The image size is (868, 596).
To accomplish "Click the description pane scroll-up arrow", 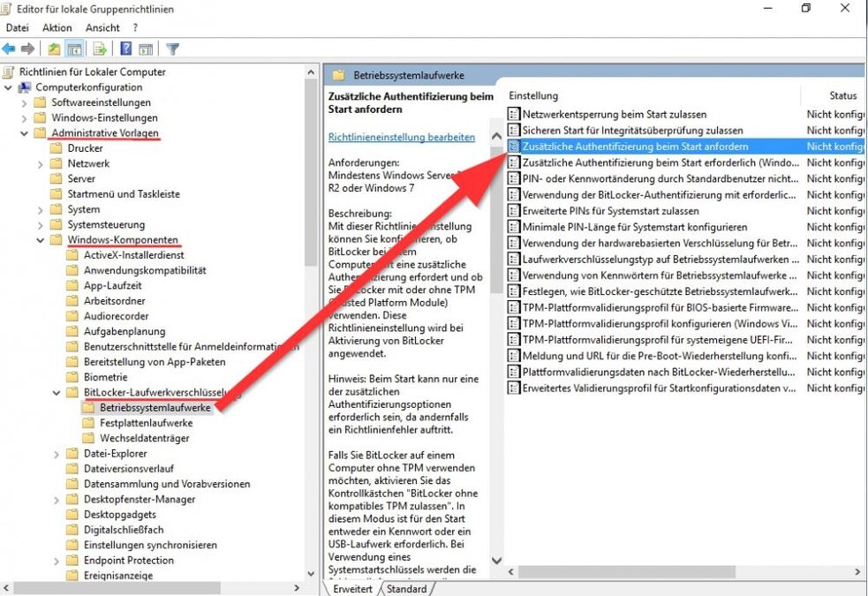I will 497,137.
